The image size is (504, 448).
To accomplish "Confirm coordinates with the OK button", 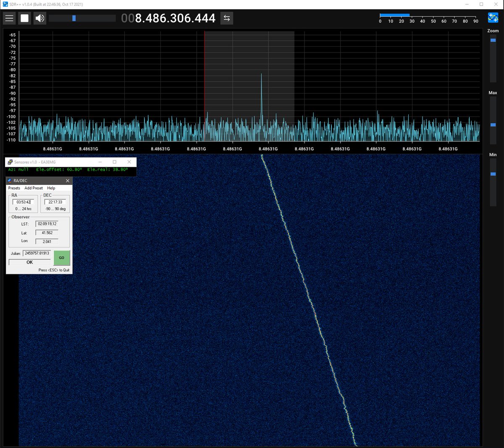I will (29, 262).
